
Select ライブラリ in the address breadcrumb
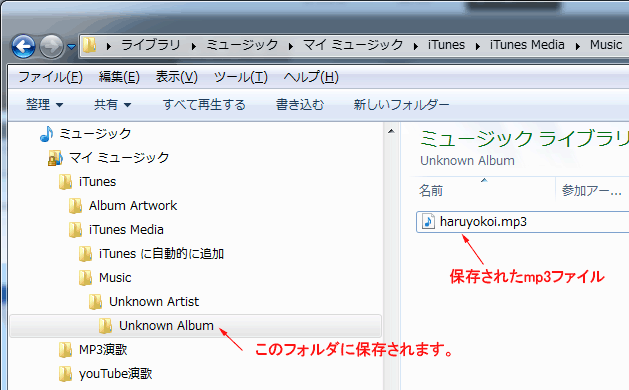tap(151, 45)
